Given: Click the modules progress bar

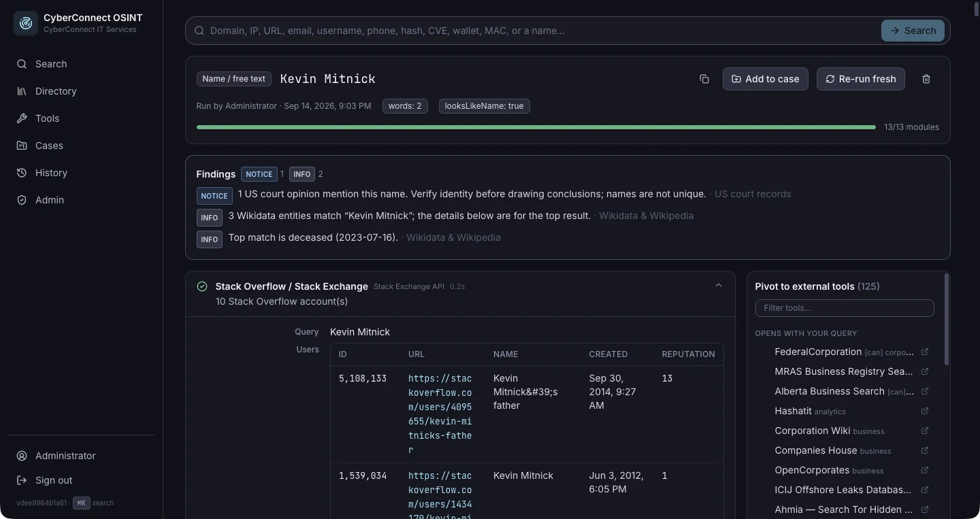Looking at the screenshot, I should point(536,127).
